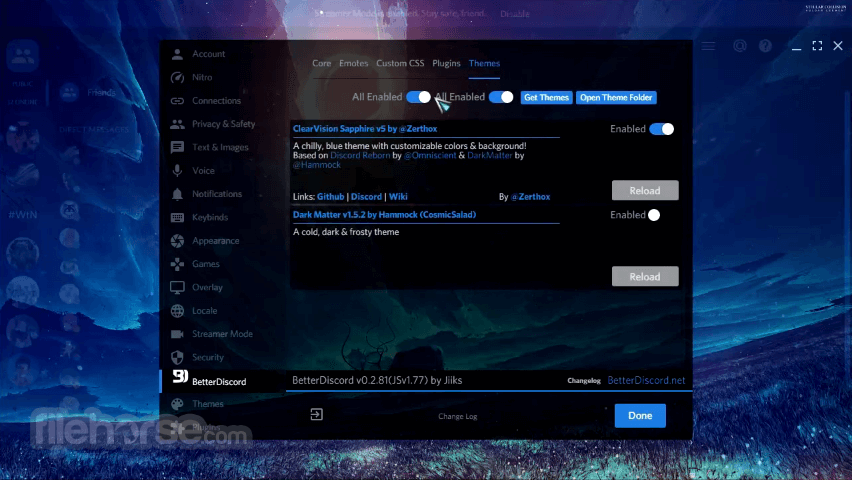Reload the Dark Matter theme

tap(645, 276)
